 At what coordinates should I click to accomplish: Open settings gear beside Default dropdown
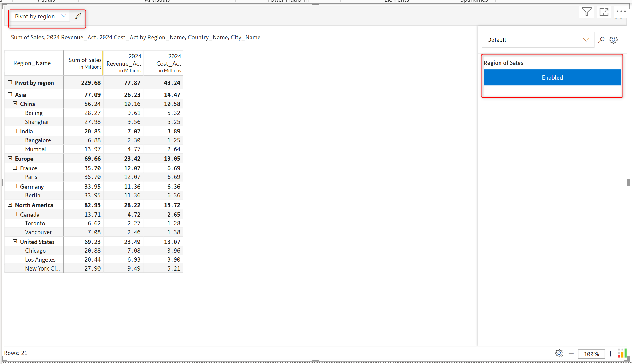[614, 40]
